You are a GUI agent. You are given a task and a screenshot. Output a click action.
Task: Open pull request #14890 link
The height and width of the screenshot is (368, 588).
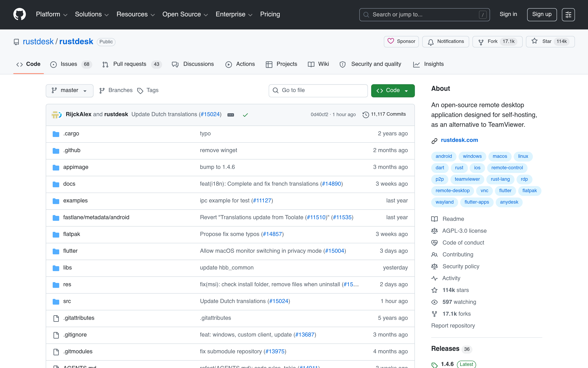pos(331,184)
